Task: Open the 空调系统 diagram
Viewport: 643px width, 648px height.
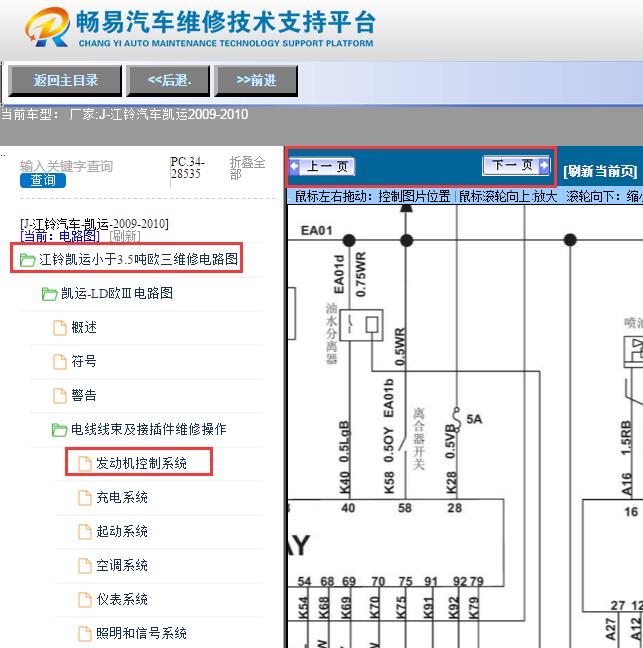Action: point(122,565)
